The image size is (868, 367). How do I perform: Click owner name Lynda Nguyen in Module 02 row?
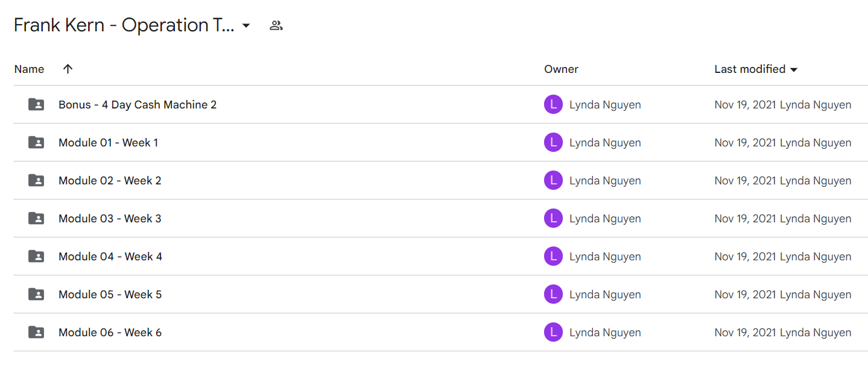click(605, 181)
